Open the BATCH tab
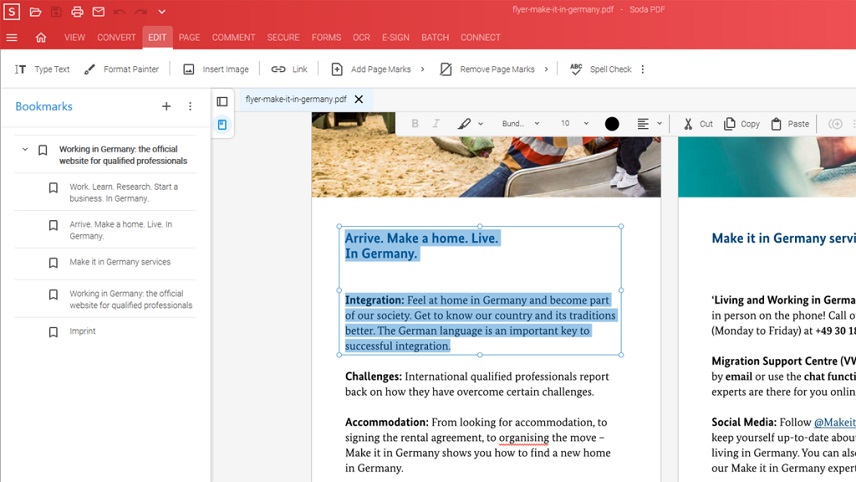The image size is (856, 482). pyautogui.click(x=435, y=38)
